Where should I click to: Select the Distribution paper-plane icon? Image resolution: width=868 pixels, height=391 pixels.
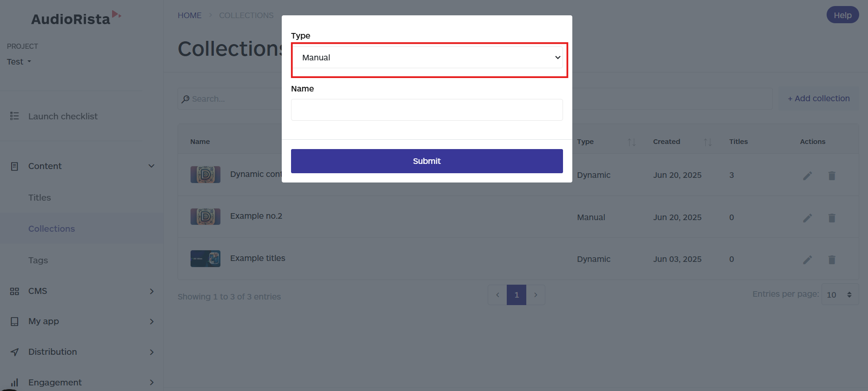coord(14,352)
